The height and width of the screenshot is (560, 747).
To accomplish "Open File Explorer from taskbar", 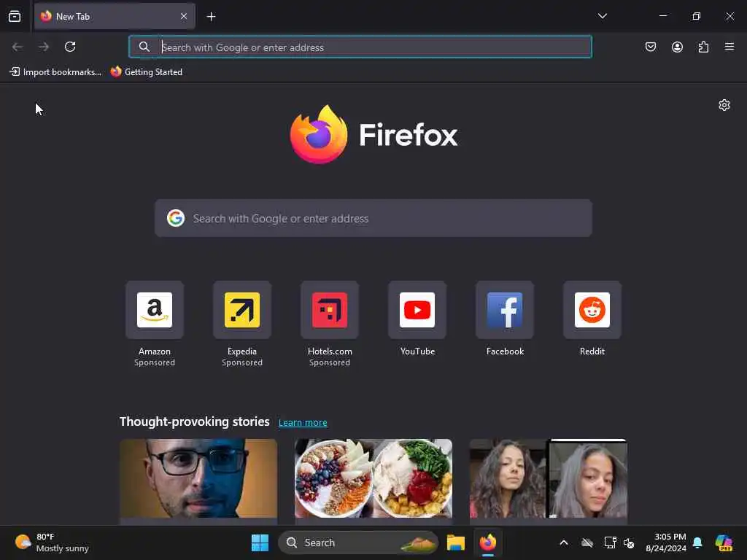I will coord(455,542).
